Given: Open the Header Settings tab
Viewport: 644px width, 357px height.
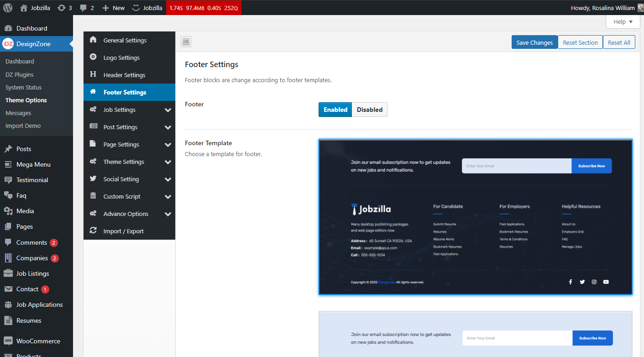Looking at the screenshot, I should 124,75.
